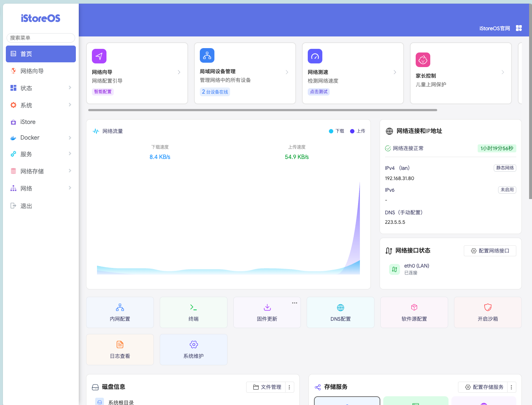Click the 配置网络接口 button
This screenshot has height=405, width=532.
click(490, 251)
